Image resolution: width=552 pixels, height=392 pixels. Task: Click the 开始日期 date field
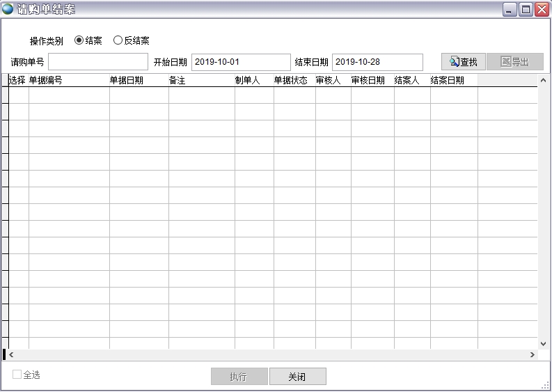coord(240,62)
